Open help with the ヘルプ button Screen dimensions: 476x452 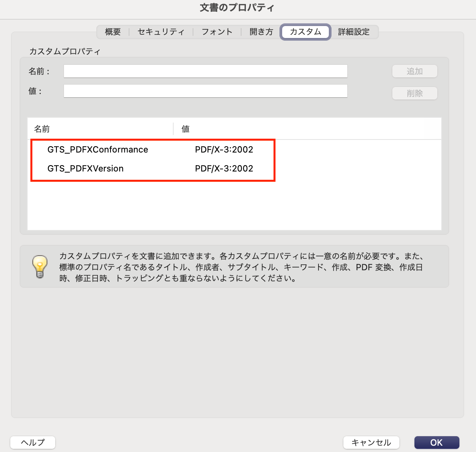click(33, 443)
